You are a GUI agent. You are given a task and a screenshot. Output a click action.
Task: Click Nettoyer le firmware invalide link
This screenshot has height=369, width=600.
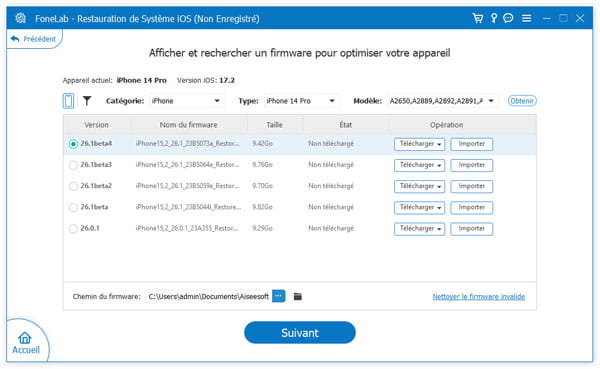[479, 297]
